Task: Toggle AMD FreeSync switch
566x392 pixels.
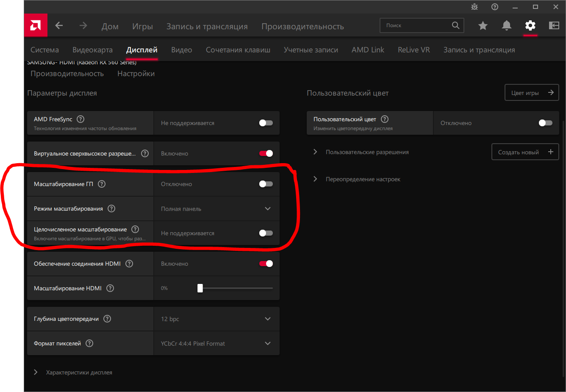Action: tap(266, 123)
